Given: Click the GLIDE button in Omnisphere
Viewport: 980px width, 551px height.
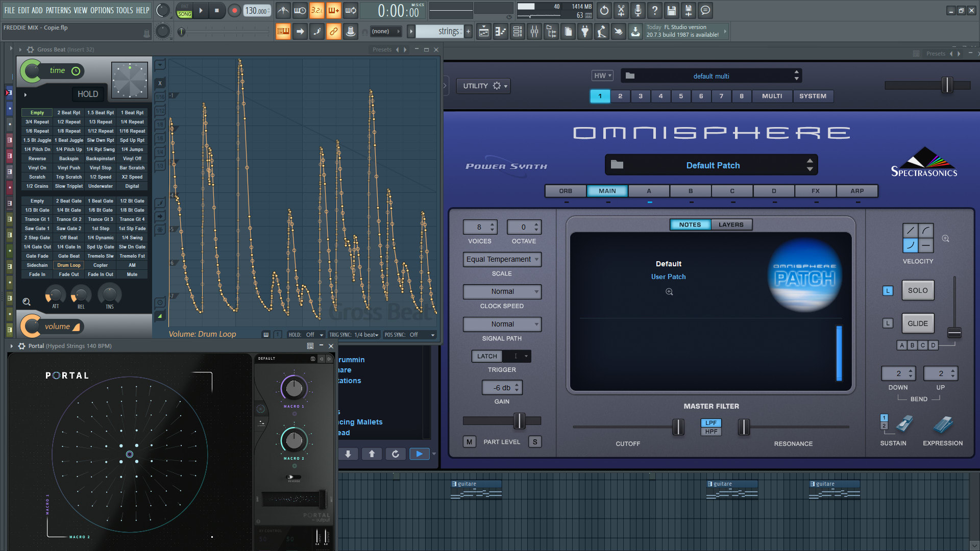Looking at the screenshot, I should [917, 323].
